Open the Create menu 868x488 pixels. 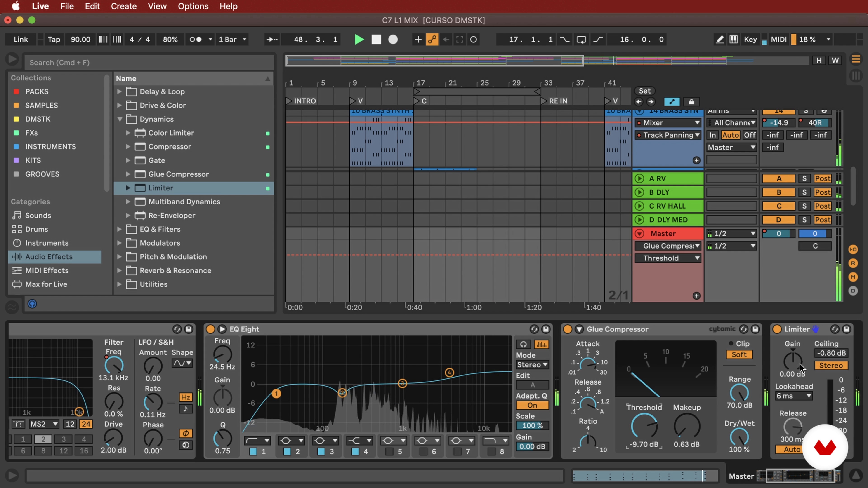click(x=124, y=6)
